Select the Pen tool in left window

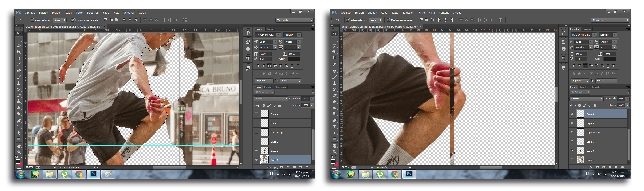click(x=19, y=120)
